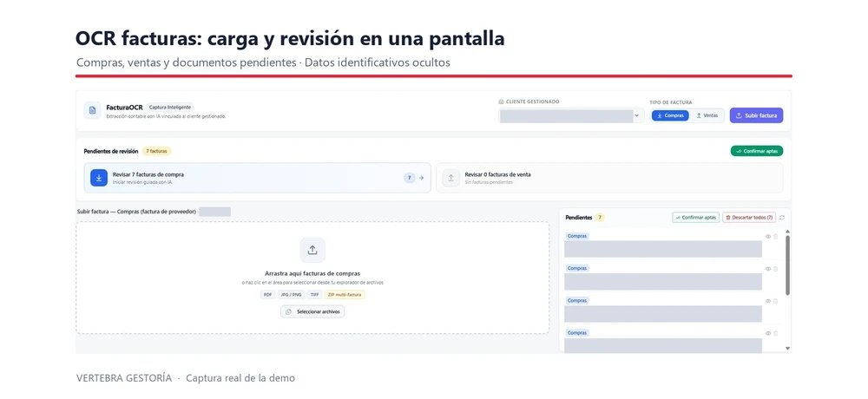Click the scroll up arrow of the Pendientes list
Viewport: 868px width, 399px height.
[x=788, y=232]
